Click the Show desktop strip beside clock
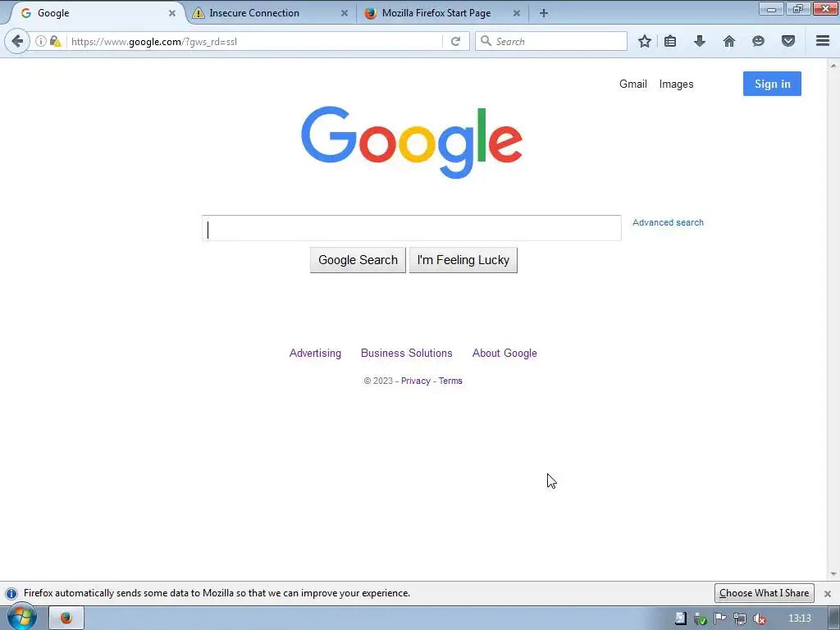Image resolution: width=840 pixels, height=630 pixels. point(833,619)
